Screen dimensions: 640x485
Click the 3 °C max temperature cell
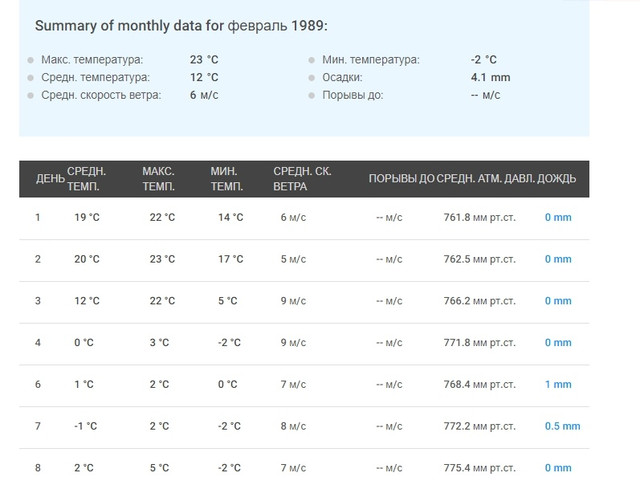(159, 343)
